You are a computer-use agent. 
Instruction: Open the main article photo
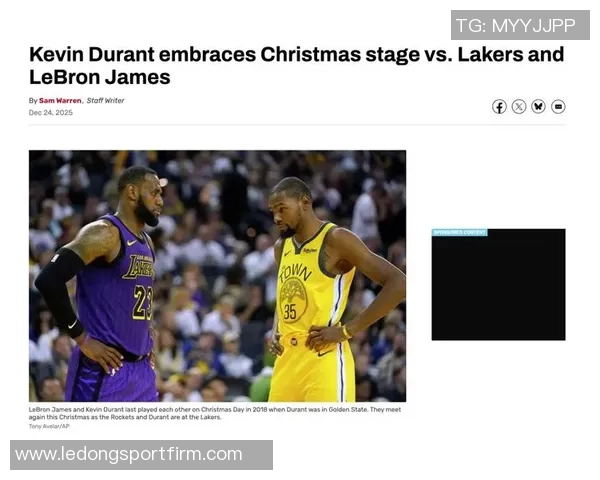coord(217,276)
